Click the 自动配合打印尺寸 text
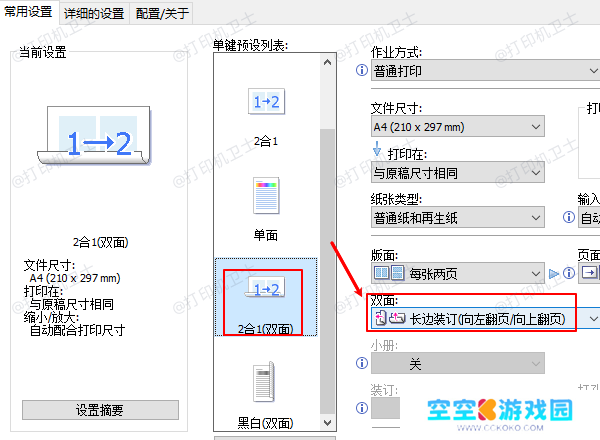This screenshot has height=440, width=600. click(78, 330)
